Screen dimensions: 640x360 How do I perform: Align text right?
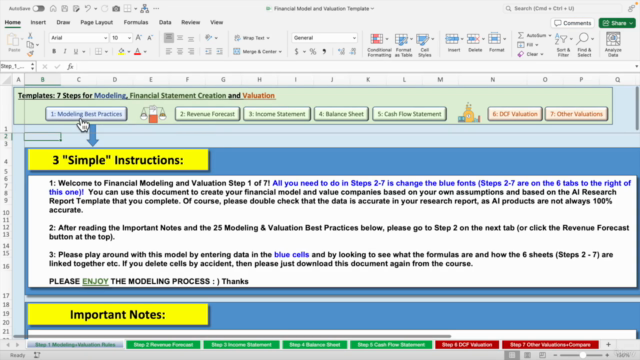click(191, 51)
